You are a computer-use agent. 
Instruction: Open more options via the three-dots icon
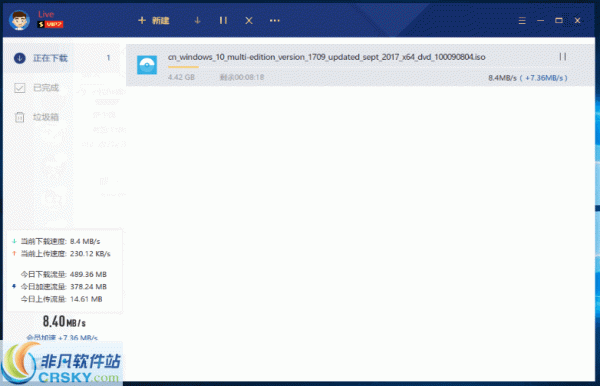[x=275, y=20]
